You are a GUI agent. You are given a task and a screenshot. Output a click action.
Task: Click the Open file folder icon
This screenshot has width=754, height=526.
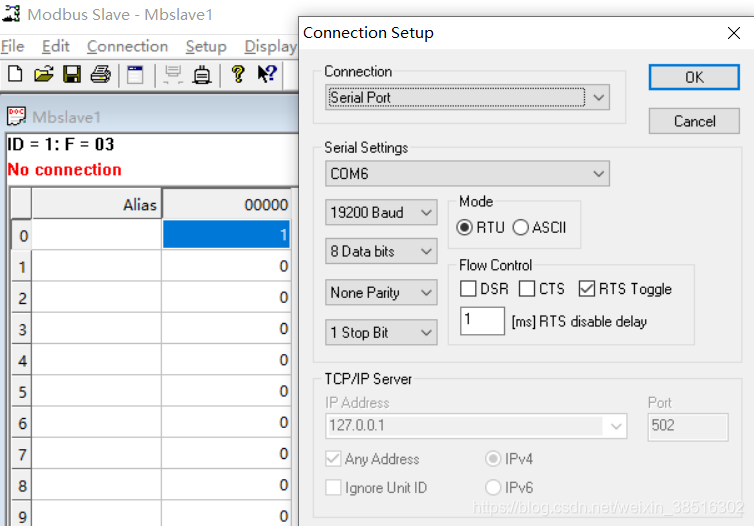[44, 75]
